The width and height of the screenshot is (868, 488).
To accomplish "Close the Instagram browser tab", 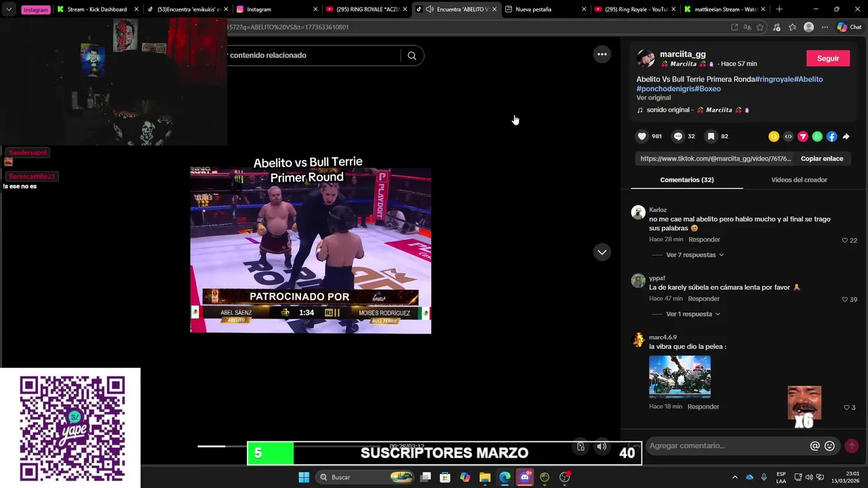I will (x=315, y=9).
